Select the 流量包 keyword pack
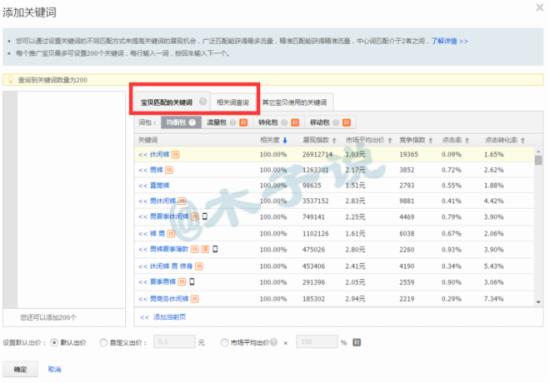Image resolution: width=550 pixels, height=383 pixels. 216,122
